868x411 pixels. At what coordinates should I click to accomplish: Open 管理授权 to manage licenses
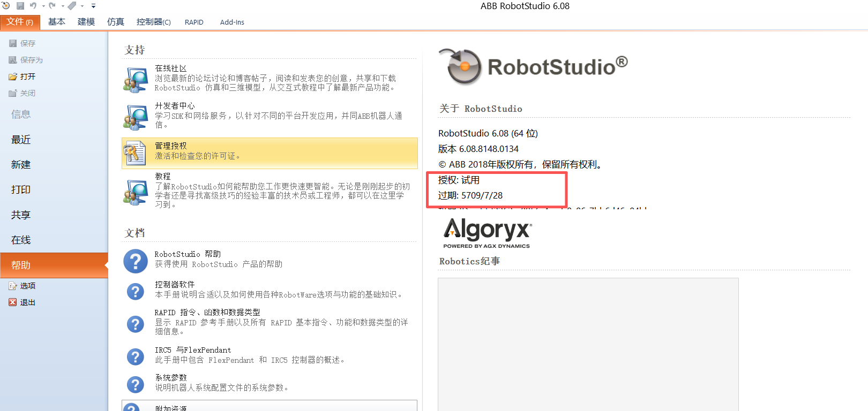click(270, 153)
